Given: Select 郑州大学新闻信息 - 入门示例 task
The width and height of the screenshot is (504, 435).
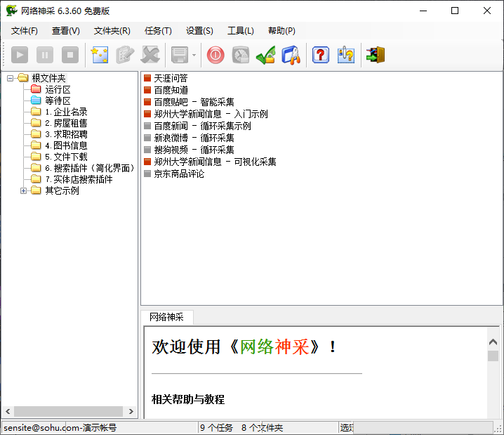Looking at the screenshot, I should [x=211, y=114].
